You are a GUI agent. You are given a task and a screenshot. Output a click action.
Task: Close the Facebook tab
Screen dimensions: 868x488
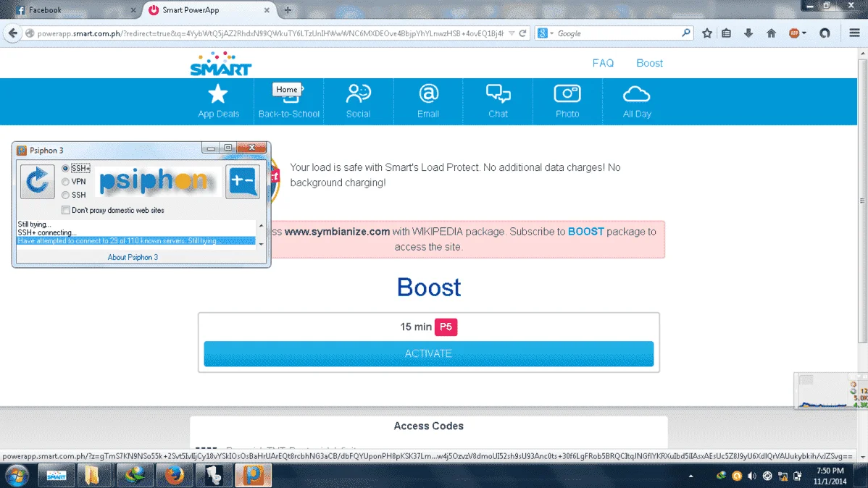(x=133, y=10)
